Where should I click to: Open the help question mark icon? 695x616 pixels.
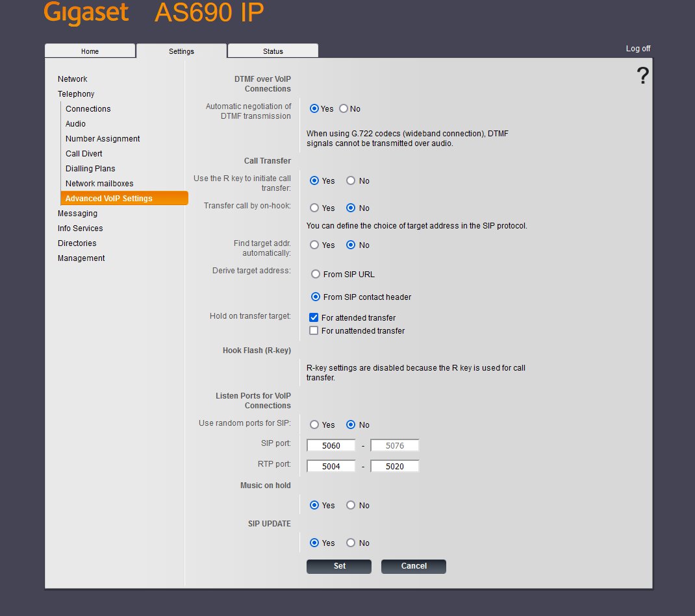642,76
